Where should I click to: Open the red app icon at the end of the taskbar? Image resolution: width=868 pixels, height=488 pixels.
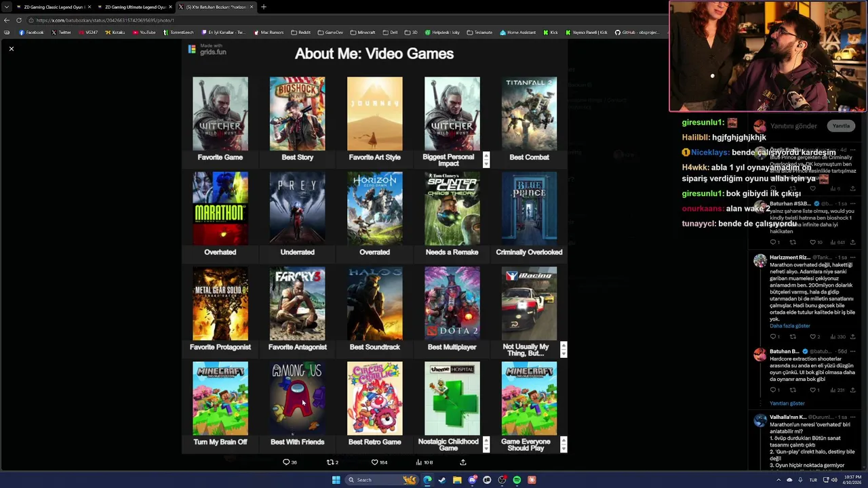532,480
